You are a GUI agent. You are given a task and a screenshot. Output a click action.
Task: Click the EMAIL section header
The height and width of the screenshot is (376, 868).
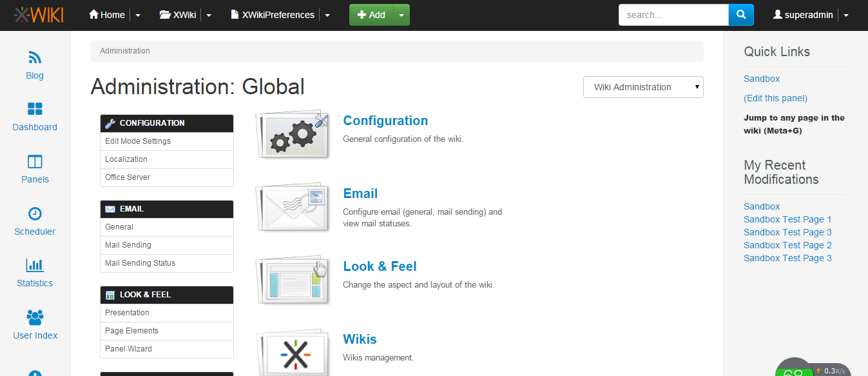click(167, 209)
